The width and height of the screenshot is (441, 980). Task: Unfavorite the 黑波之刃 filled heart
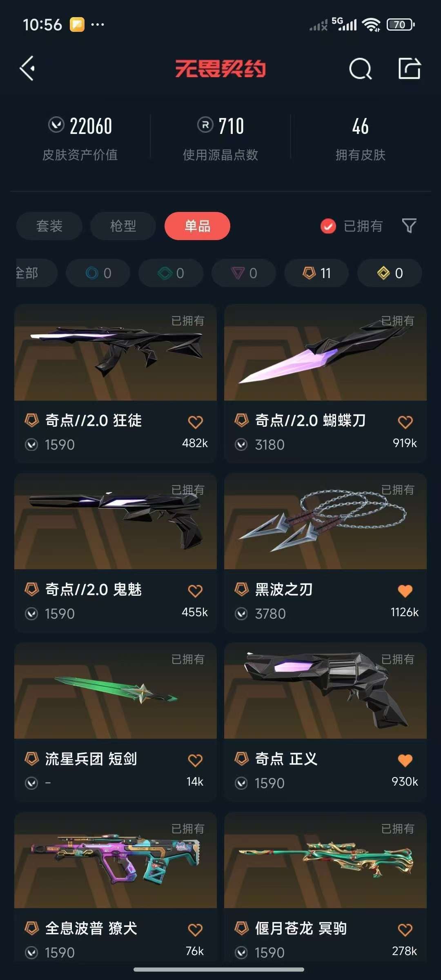[405, 591]
